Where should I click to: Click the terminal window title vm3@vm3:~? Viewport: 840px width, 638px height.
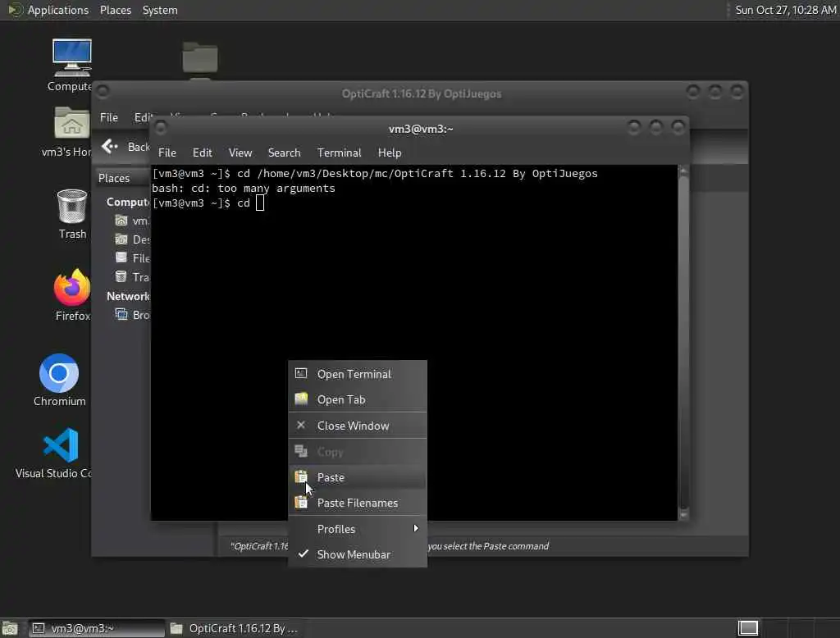(421, 129)
